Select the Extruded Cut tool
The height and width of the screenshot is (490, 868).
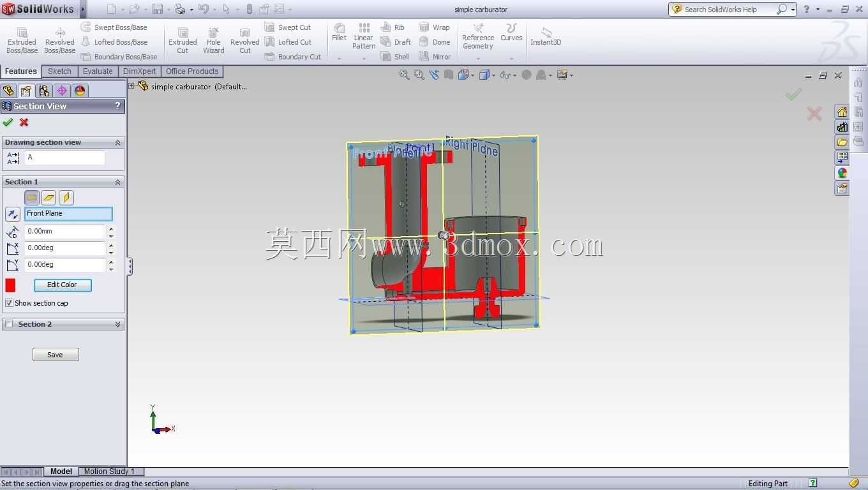pos(183,40)
